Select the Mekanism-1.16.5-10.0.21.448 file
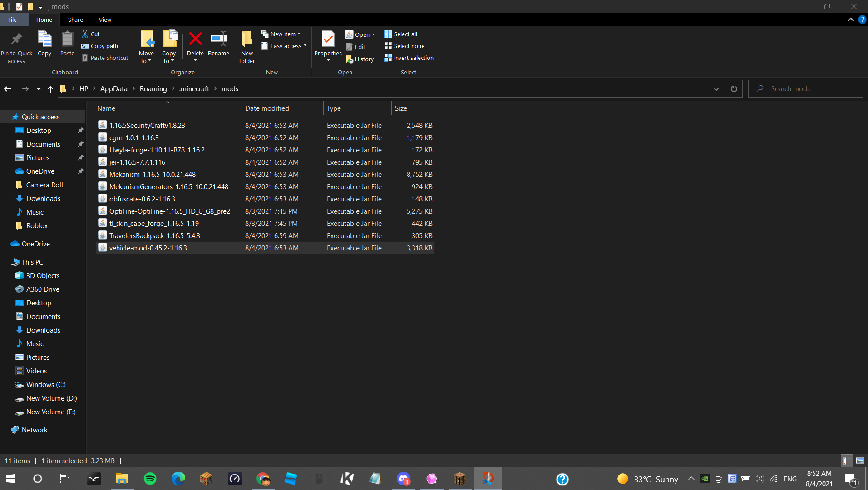Screen dimensions: 868x490 266,175
